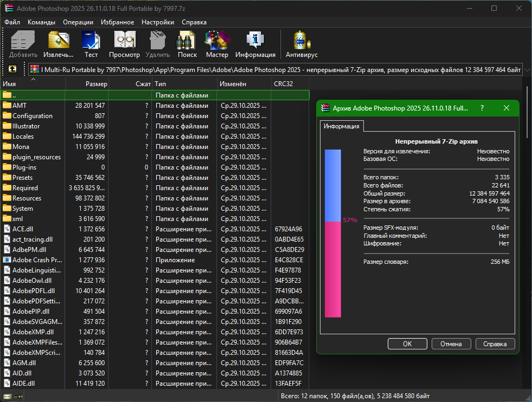Select the Presets folder in list
Viewport: 532px width, 402px height.
click(22, 178)
